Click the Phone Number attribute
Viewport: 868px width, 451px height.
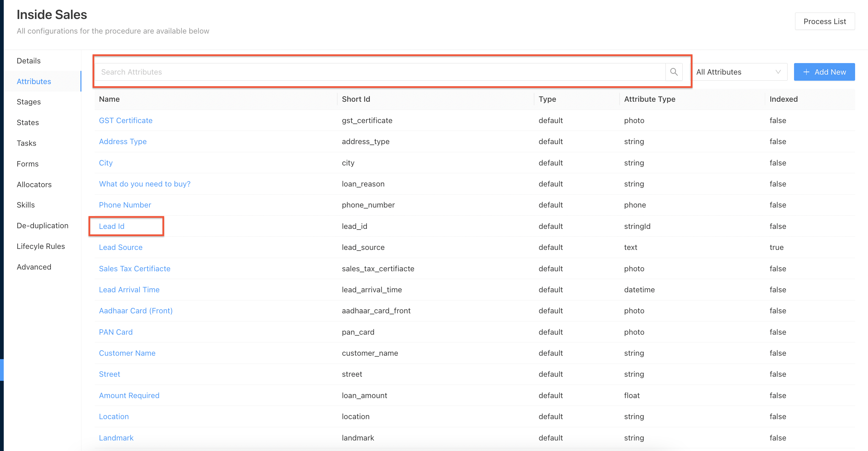coord(125,205)
